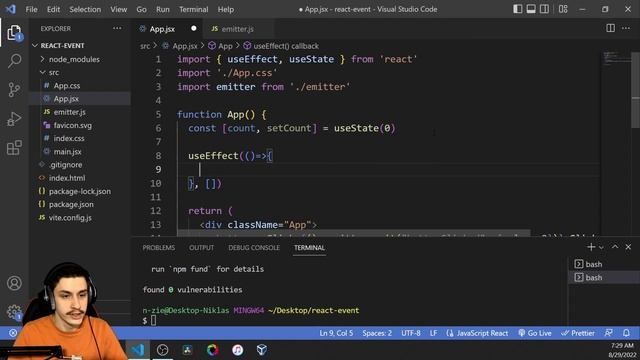
Task: Toggle the bottom panel layout icon
Action: (x=531, y=9)
